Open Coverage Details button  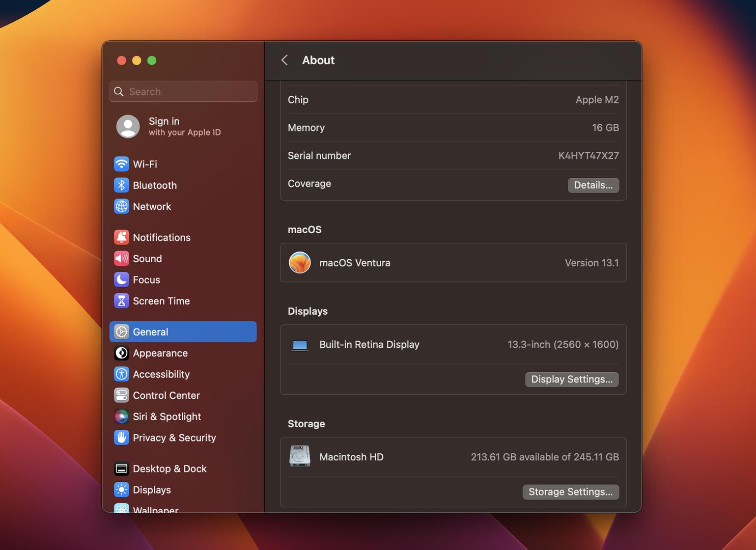click(x=593, y=185)
